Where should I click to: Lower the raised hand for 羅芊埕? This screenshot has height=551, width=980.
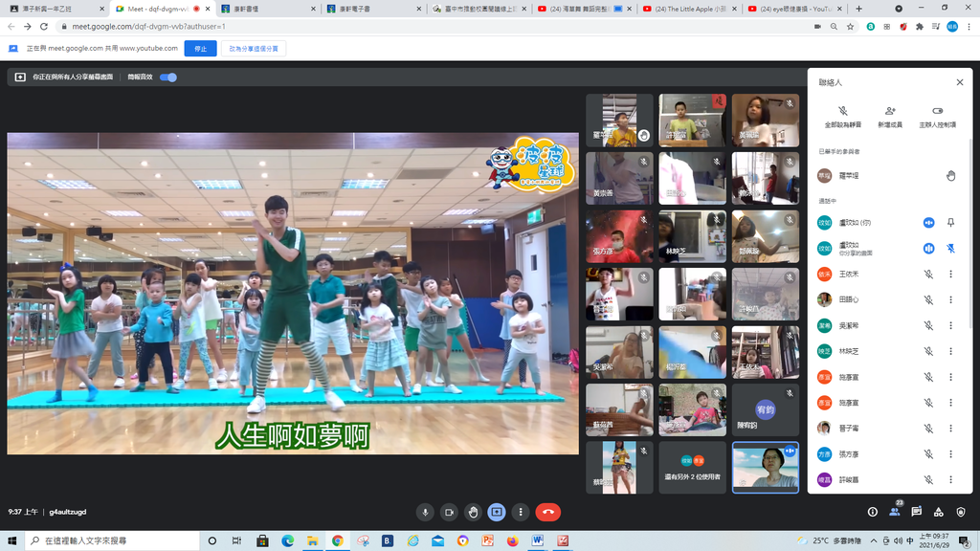(950, 176)
